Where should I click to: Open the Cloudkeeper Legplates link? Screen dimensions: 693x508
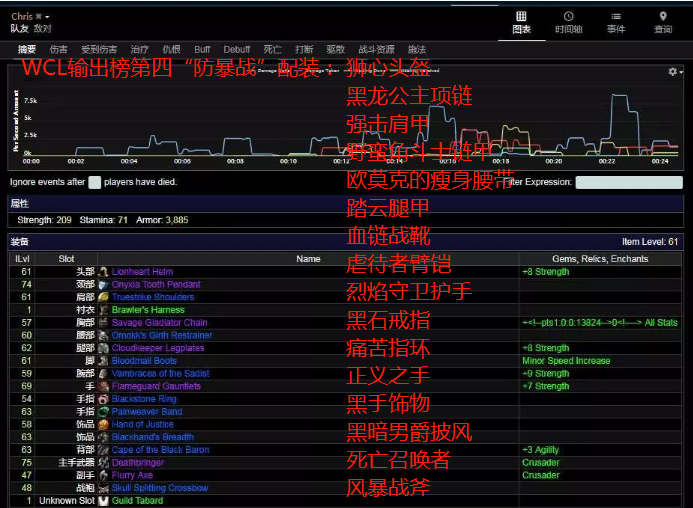[x=158, y=348]
